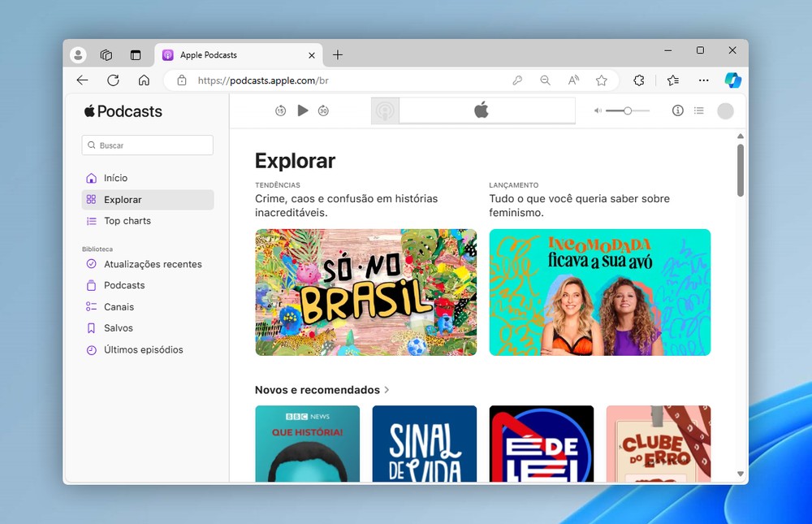Open the playback queue list icon
This screenshot has height=524, width=812.
point(699,110)
